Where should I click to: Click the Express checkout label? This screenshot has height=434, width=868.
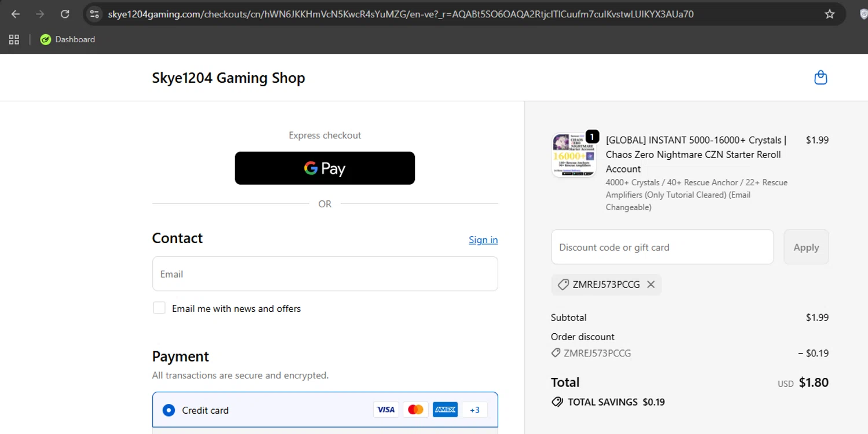pyautogui.click(x=325, y=135)
